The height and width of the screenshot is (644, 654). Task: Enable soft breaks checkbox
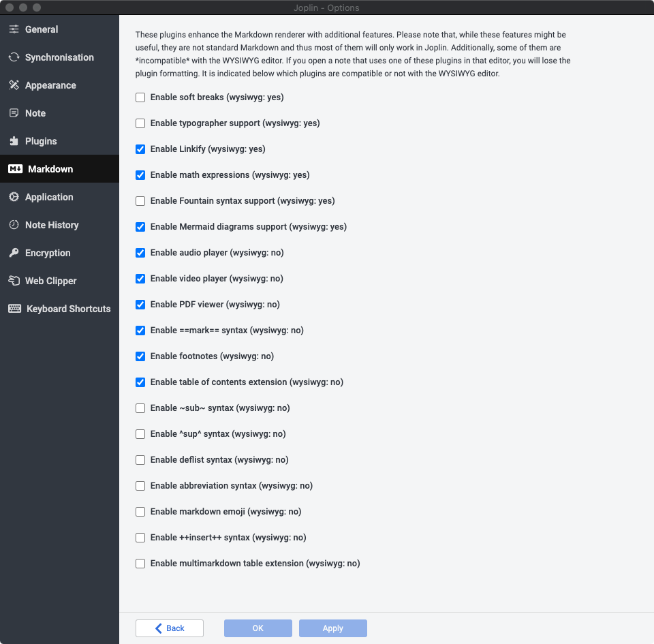tap(140, 97)
